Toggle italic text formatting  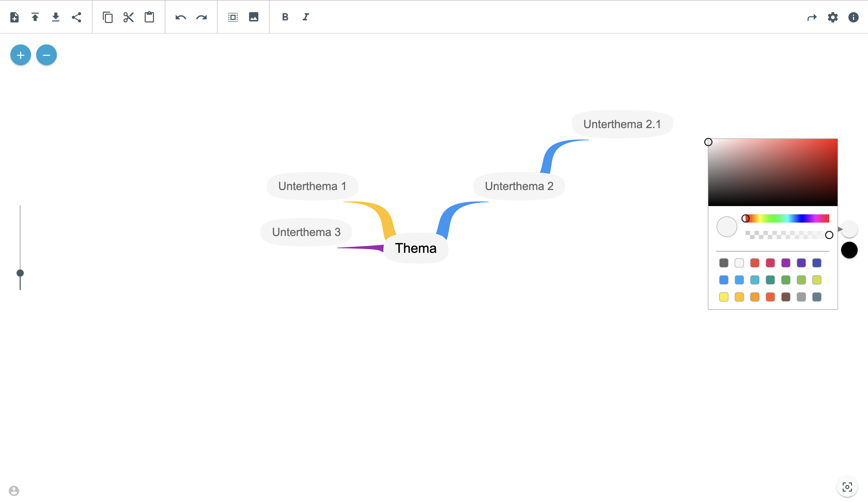306,17
